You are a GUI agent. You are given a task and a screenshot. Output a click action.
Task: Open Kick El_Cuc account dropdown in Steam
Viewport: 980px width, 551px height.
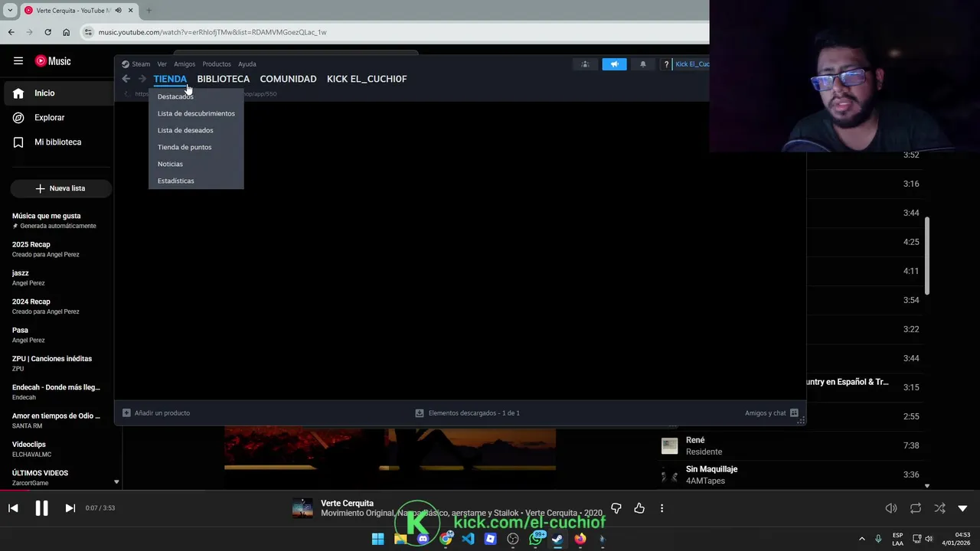(691, 64)
